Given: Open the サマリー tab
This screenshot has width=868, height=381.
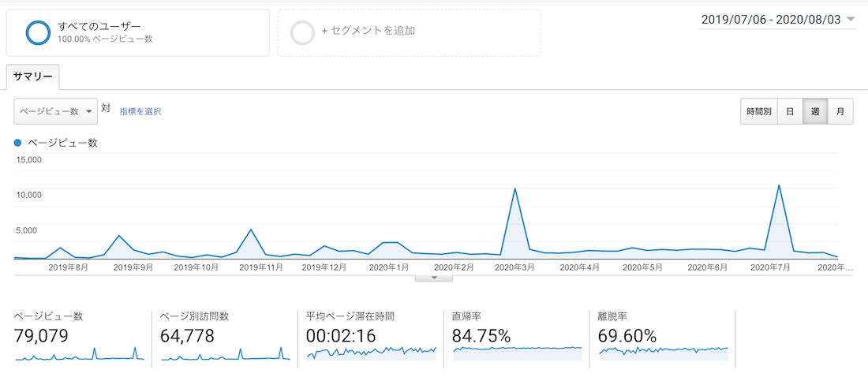Looking at the screenshot, I should (33, 77).
